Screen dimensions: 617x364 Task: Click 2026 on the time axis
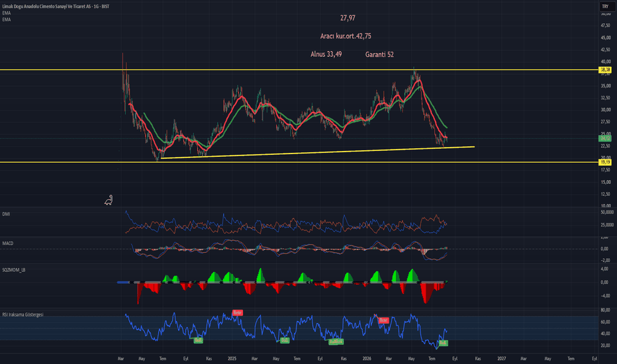coord(367,359)
